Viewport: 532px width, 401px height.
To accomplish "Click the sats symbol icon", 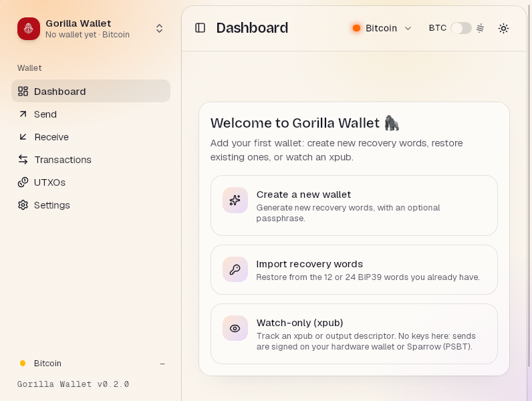I will pos(480,28).
